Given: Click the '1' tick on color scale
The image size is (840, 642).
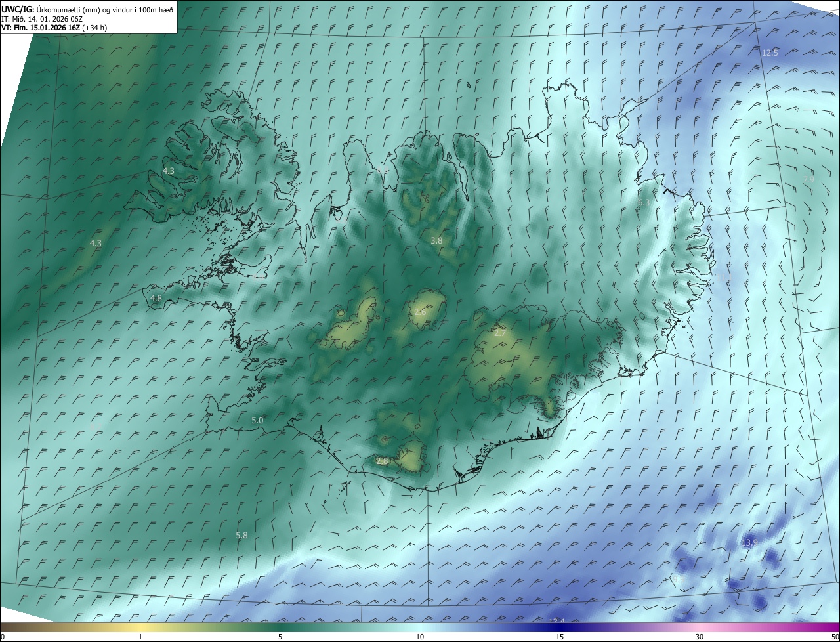Looking at the screenshot, I should (140, 637).
